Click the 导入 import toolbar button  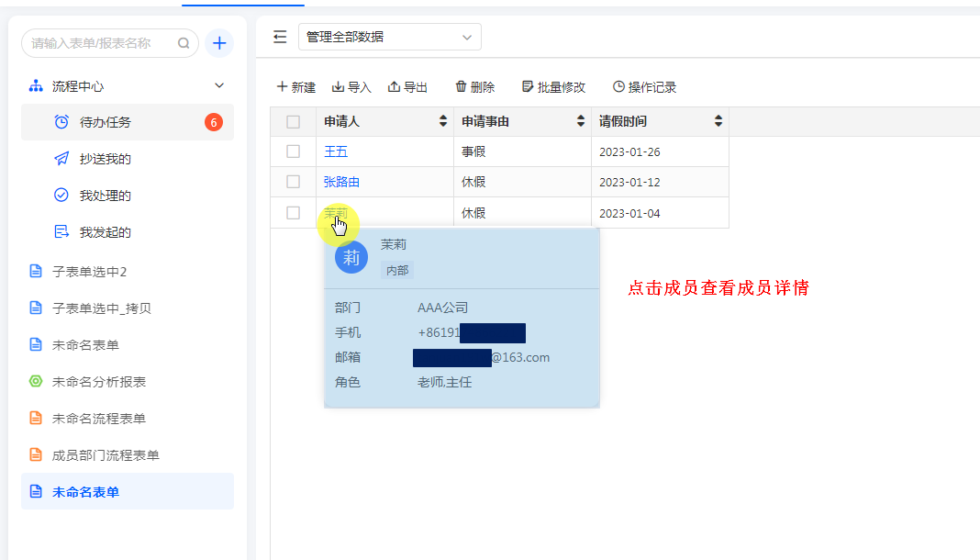point(351,87)
